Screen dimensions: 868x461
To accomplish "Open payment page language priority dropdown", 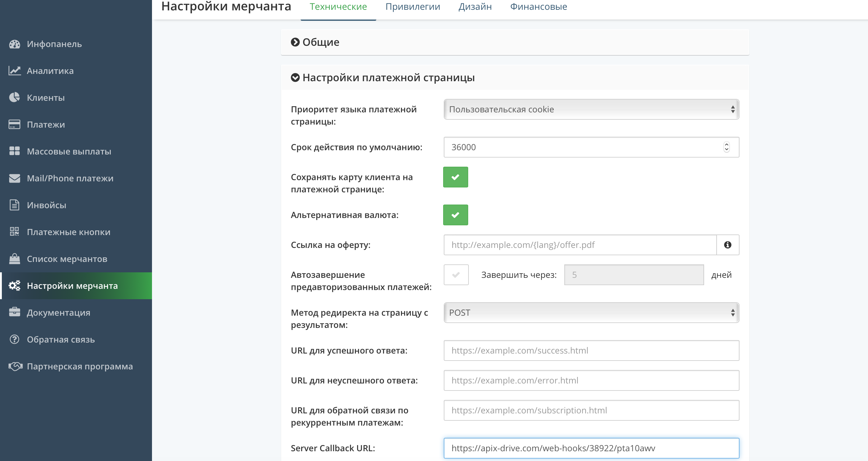I will (591, 109).
